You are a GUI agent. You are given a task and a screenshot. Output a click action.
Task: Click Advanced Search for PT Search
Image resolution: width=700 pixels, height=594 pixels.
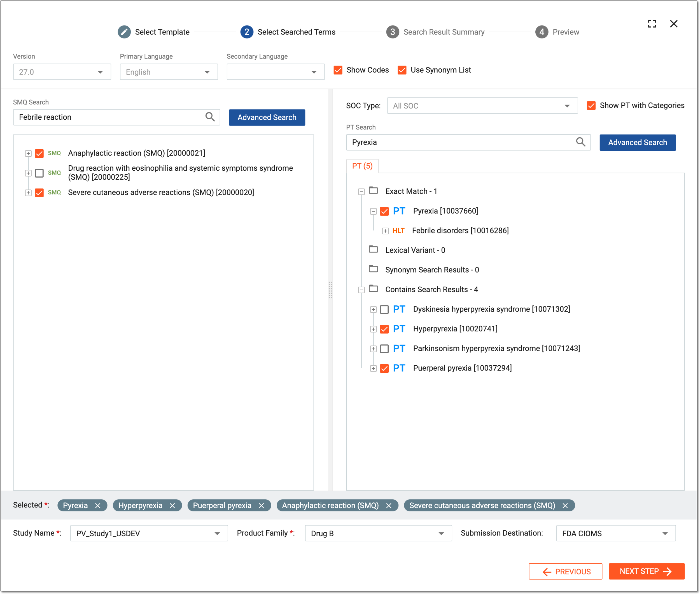(x=637, y=142)
